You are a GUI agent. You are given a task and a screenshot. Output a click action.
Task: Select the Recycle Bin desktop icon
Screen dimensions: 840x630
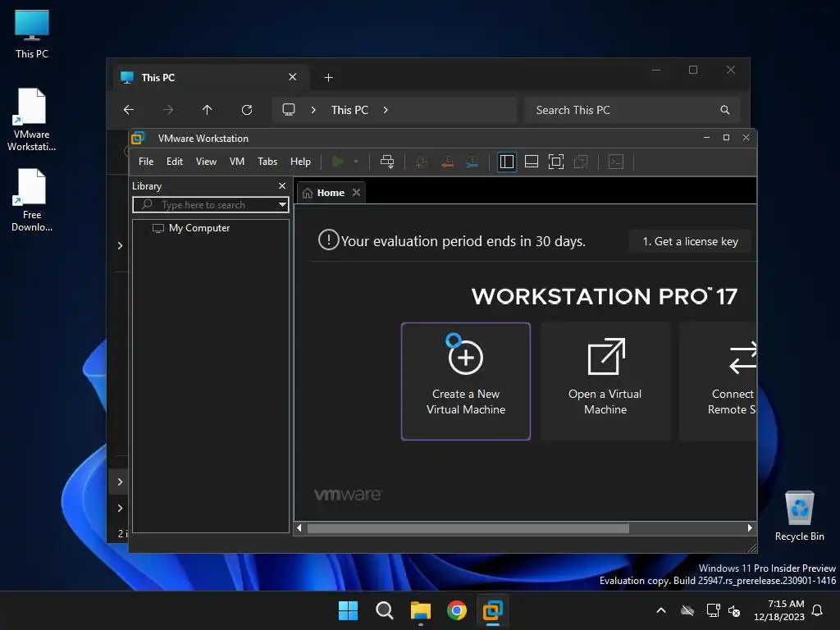point(799,515)
